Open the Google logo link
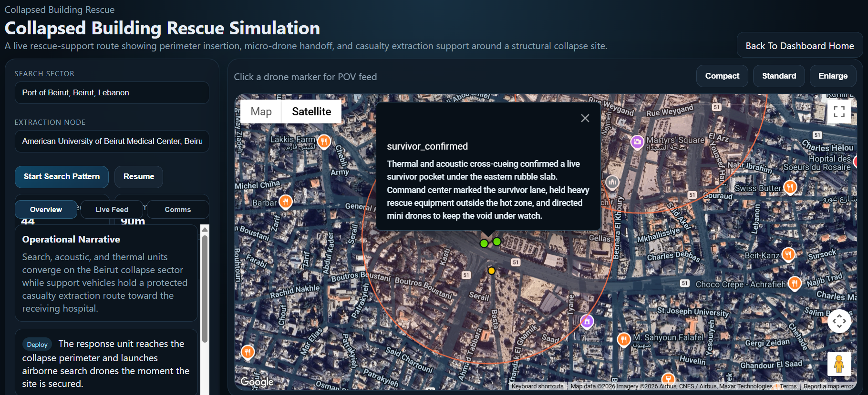 257,382
